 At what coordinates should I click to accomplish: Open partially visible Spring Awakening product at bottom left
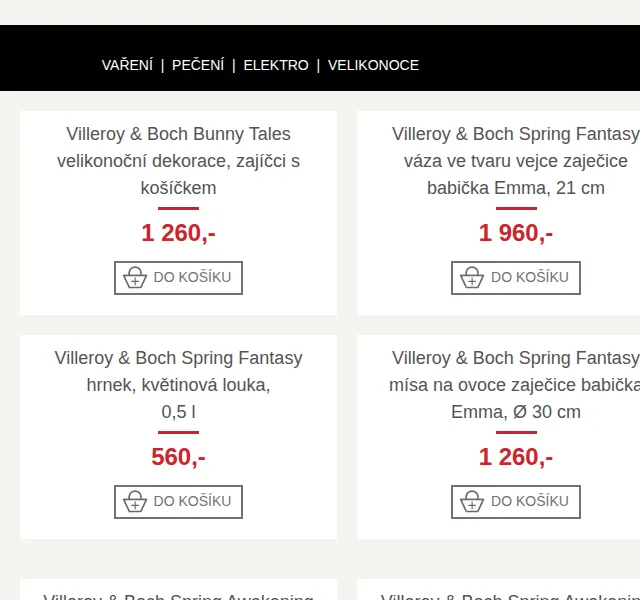coord(178,596)
